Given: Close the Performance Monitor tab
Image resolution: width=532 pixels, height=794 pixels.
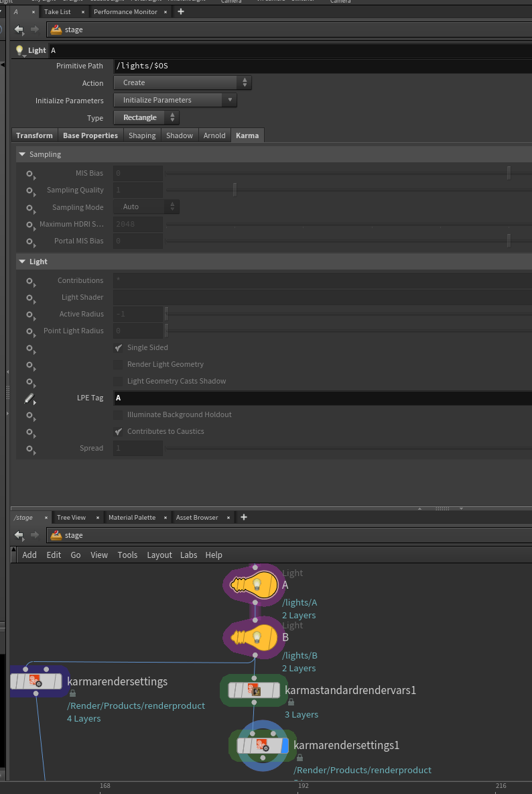Looking at the screenshot, I should (x=165, y=11).
